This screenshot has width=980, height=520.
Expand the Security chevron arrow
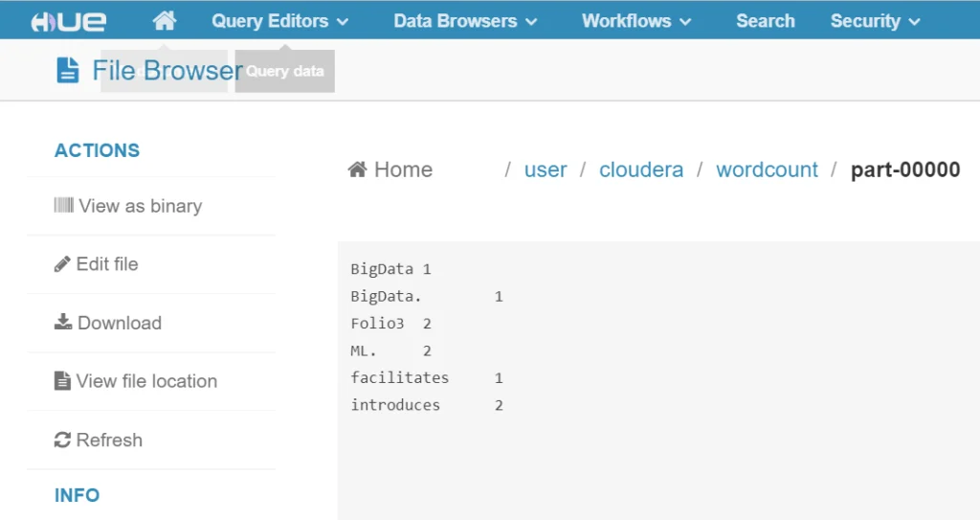(x=914, y=22)
